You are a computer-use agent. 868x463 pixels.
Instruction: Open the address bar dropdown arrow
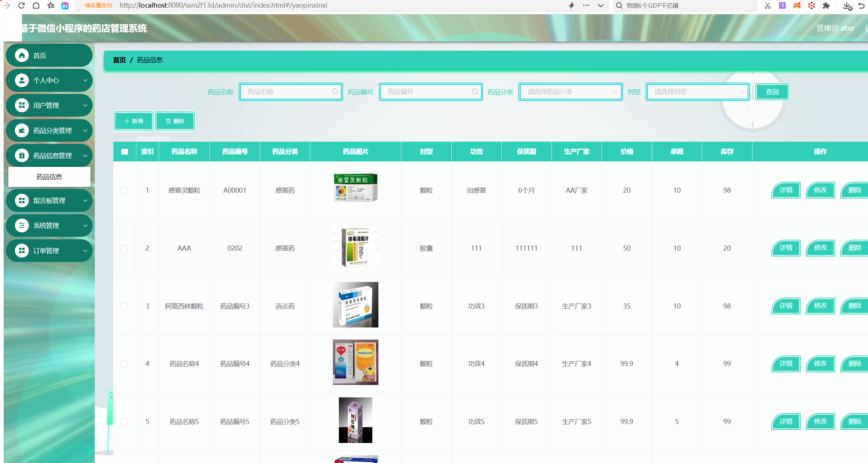coord(601,5)
